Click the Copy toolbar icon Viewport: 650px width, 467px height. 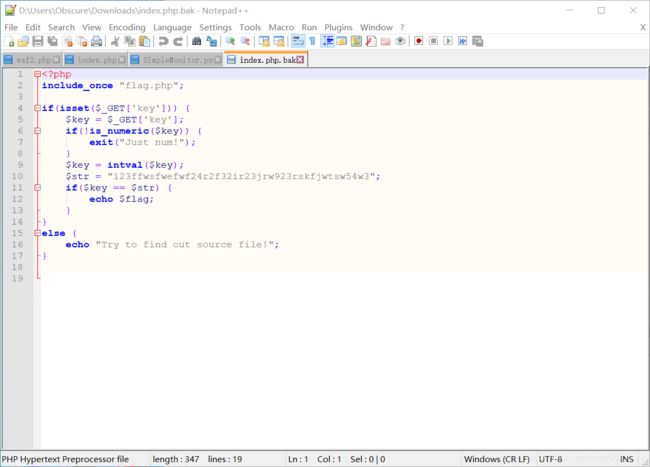tap(130, 41)
